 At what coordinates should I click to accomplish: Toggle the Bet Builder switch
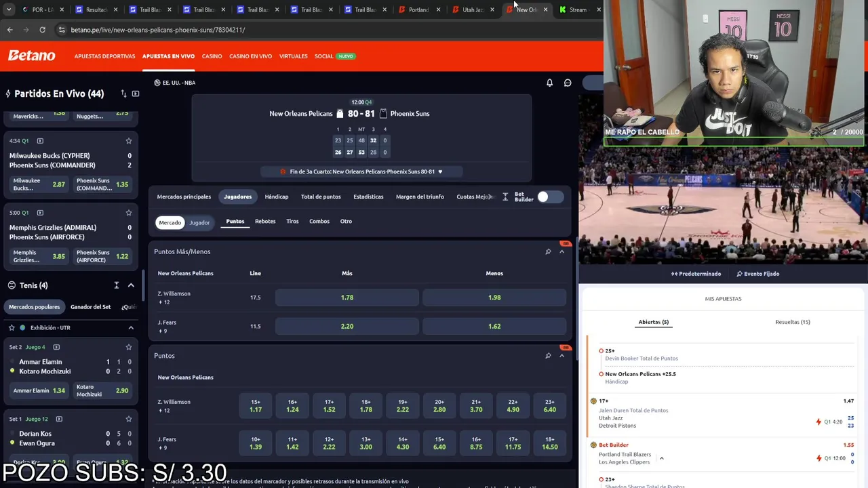click(550, 197)
